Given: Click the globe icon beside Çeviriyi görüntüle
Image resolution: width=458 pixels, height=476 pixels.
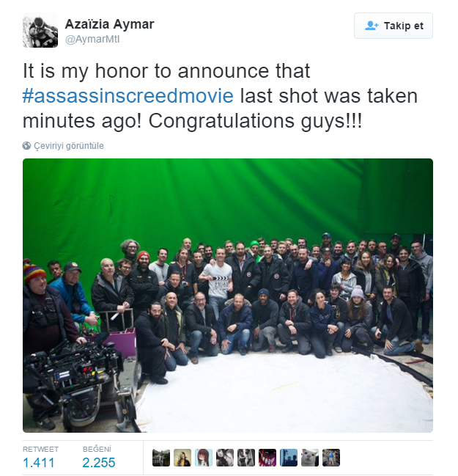Looking at the screenshot, I should click(x=26, y=146).
